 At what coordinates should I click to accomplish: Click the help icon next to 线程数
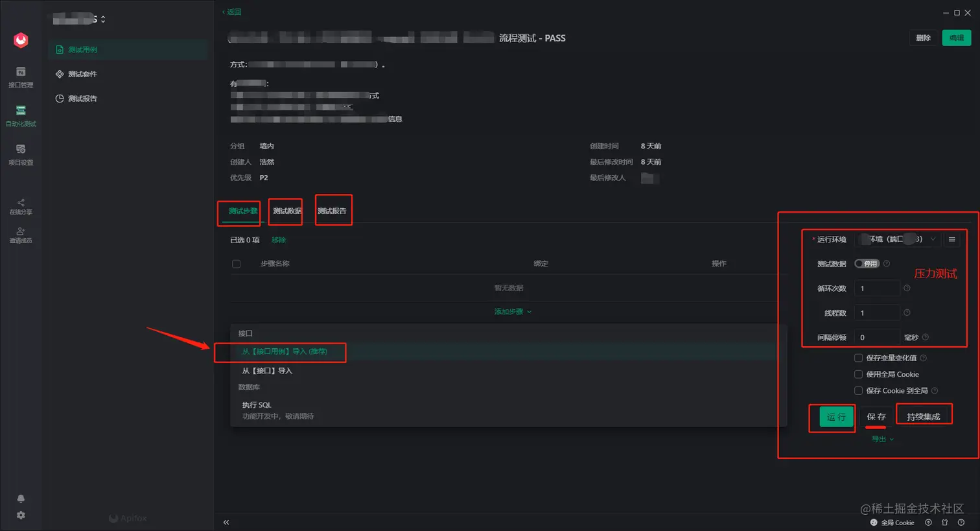click(907, 313)
